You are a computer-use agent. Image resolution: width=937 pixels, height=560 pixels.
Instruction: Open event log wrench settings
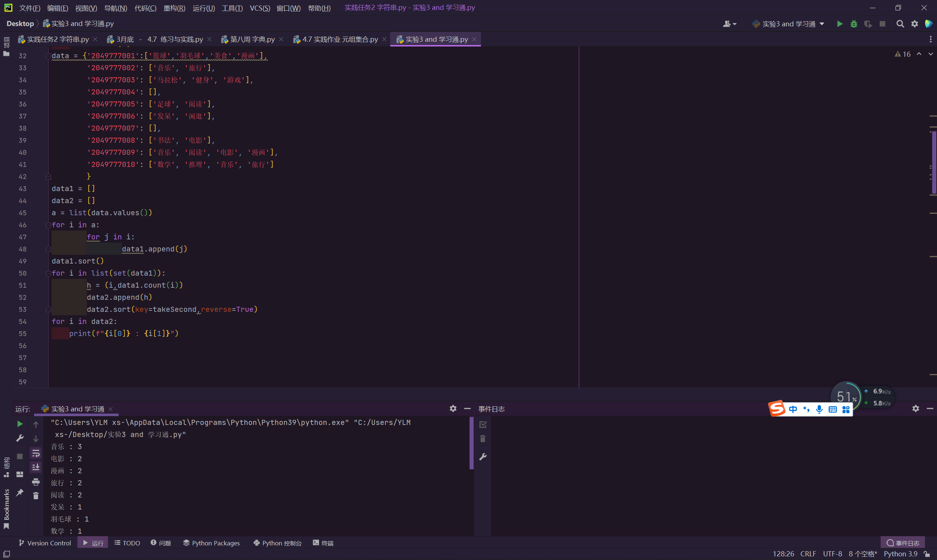pyautogui.click(x=483, y=457)
